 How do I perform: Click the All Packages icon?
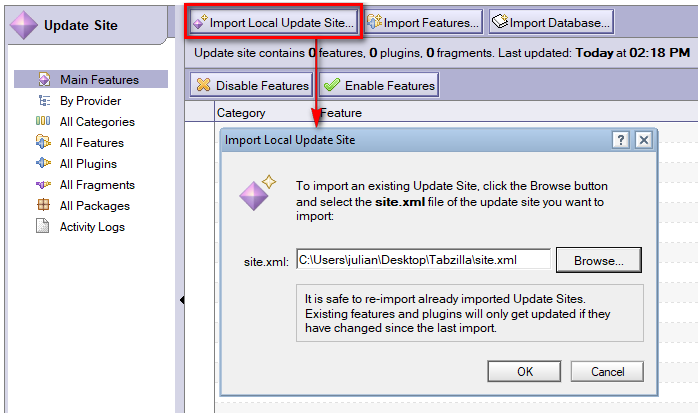(x=42, y=206)
